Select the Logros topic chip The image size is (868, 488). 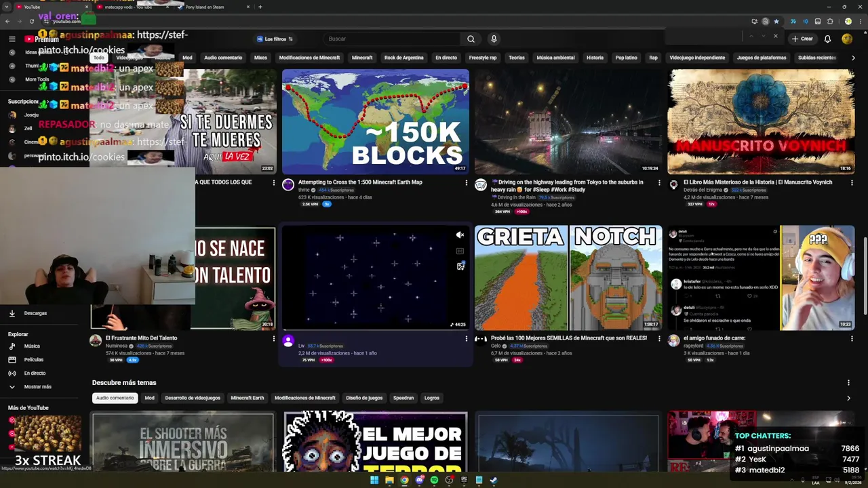point(432,398)
